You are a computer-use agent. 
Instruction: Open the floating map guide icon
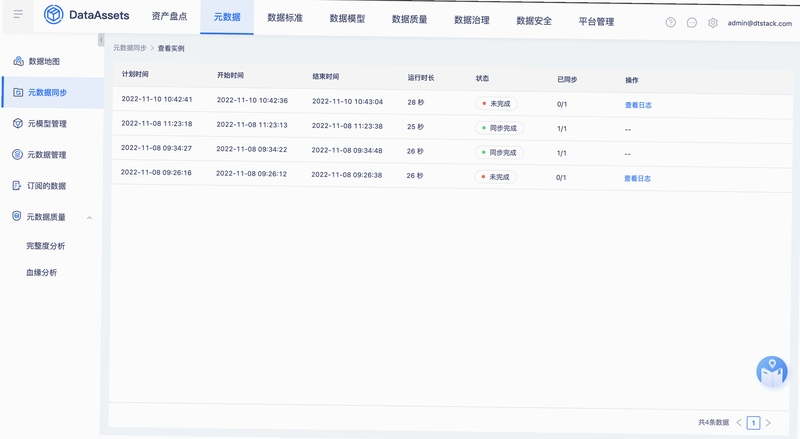pyautogui.click(x=771, y=371)
